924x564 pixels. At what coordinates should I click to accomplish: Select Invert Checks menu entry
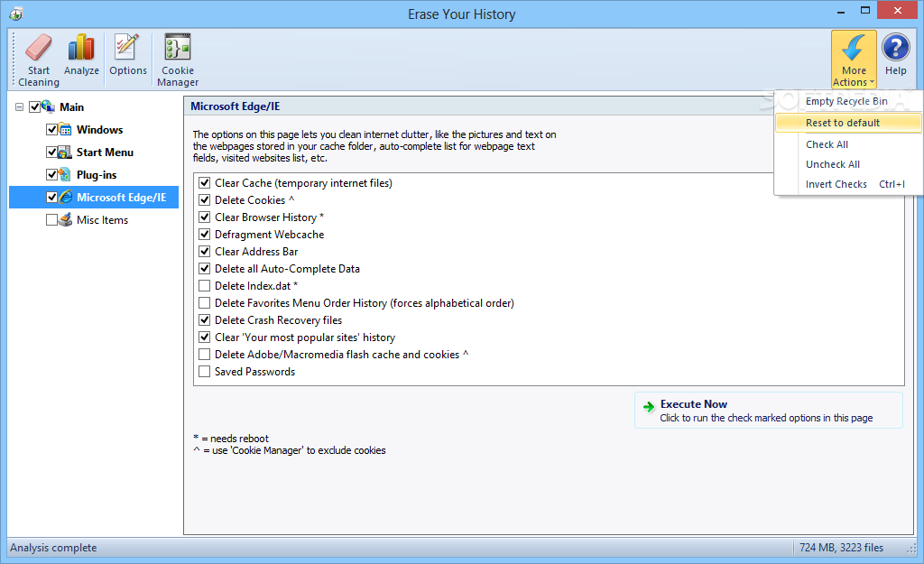[x=847, y=184]
